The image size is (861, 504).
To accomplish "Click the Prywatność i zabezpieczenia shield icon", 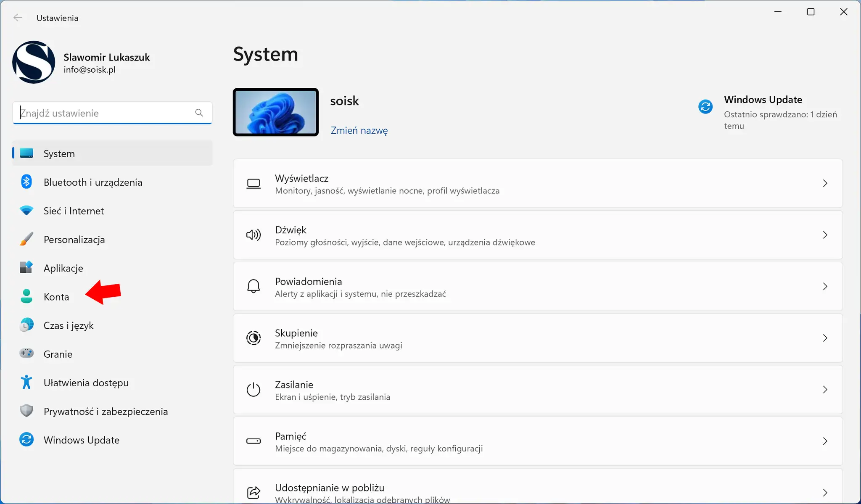I will (x=26, y=411).
